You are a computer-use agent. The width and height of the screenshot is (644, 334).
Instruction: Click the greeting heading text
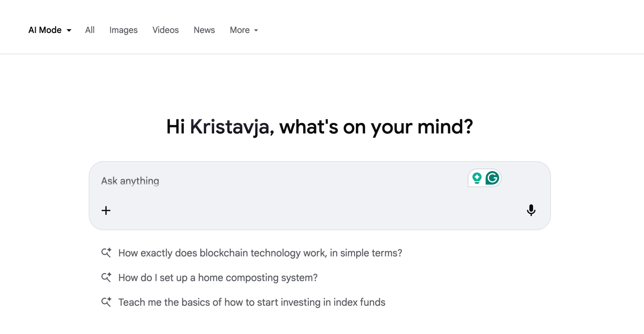click(x=319, y=127)
